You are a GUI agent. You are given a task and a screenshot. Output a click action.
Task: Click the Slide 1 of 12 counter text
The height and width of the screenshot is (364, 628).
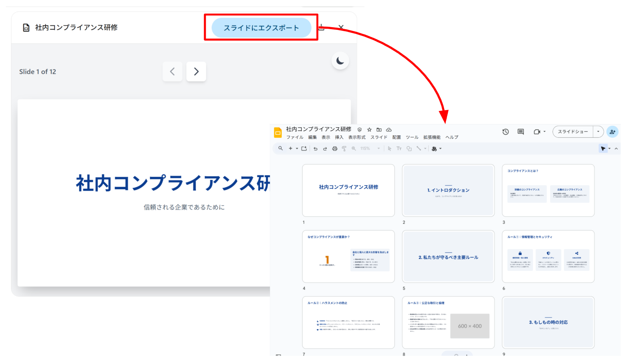pyautogui.click(x=38, y=72)
